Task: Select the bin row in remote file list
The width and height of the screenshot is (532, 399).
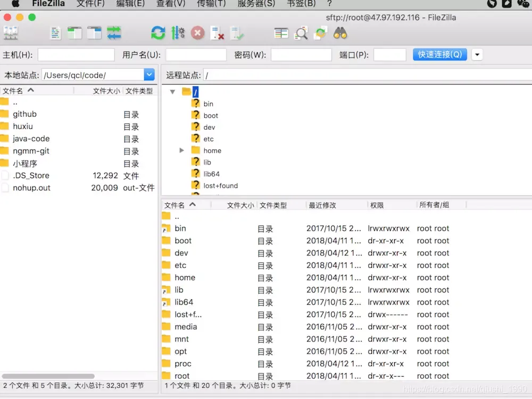Action: pyautogui.click(x=346, y=228)
